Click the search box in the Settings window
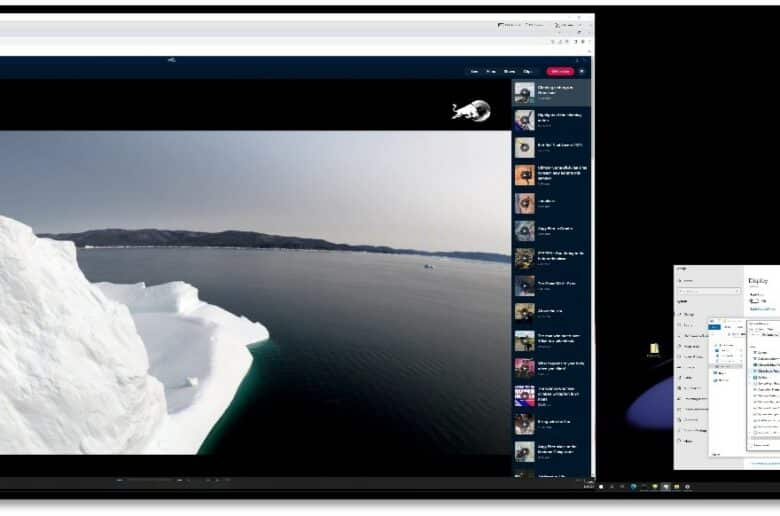 (x=709, y=291)
